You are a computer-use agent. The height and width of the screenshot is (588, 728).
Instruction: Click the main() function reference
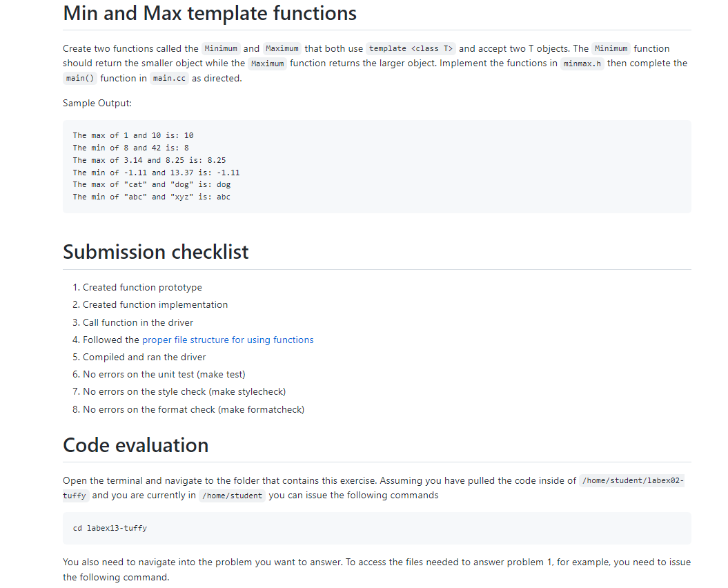pyautogui.click(x=79, y=78)
